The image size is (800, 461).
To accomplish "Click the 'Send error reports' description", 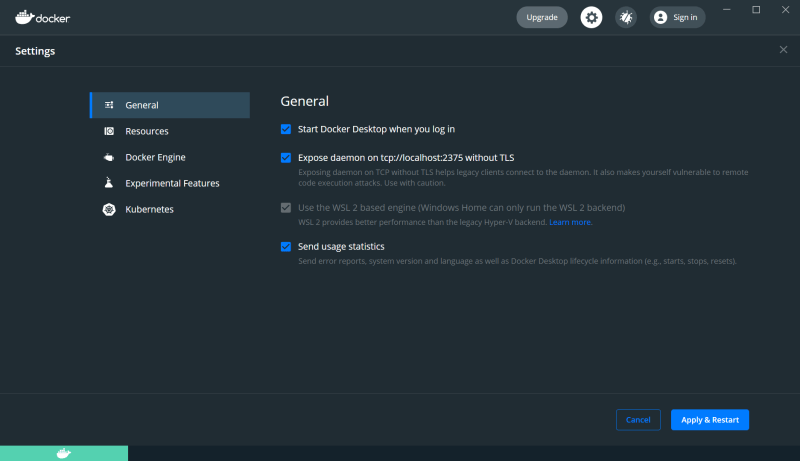I will coord(517,261).
